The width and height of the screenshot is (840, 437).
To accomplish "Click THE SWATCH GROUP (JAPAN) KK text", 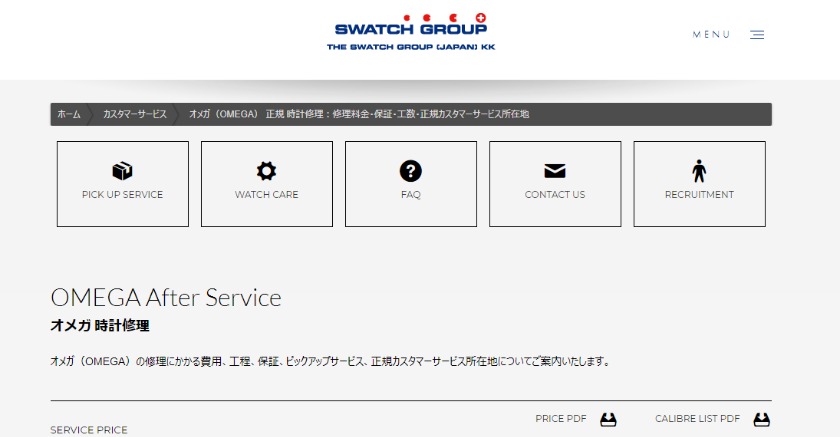I will pos(411,47).
